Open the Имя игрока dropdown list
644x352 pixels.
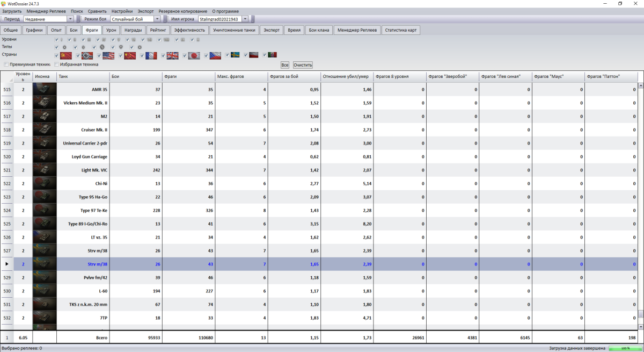[245, 19]
